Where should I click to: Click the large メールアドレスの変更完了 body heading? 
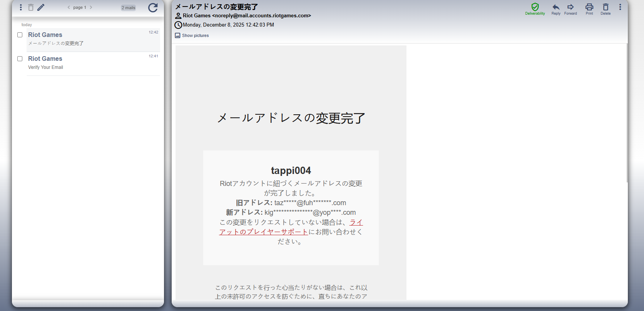point(291,118)
